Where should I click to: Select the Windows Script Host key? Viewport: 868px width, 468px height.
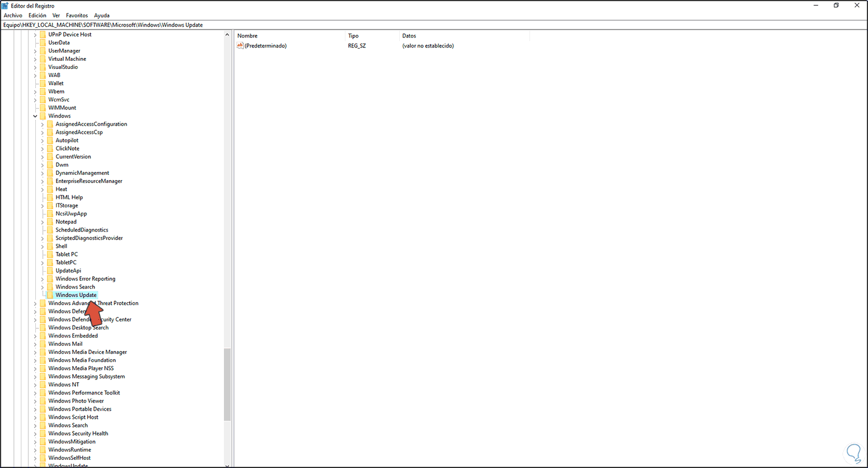click(x=73, y=417)
